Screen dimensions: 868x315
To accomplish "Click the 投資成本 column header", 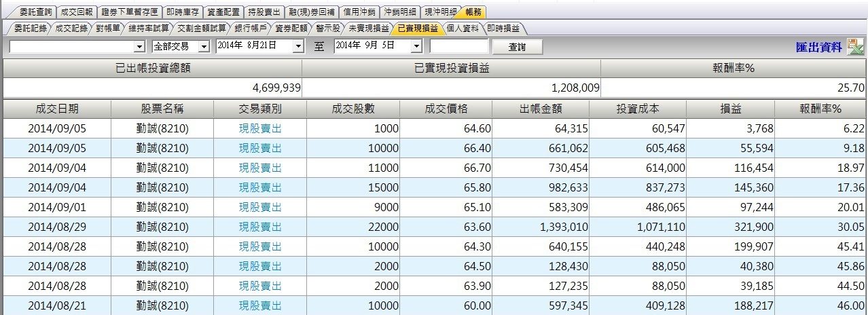I will pyautogui.click(x=638, y=109).
